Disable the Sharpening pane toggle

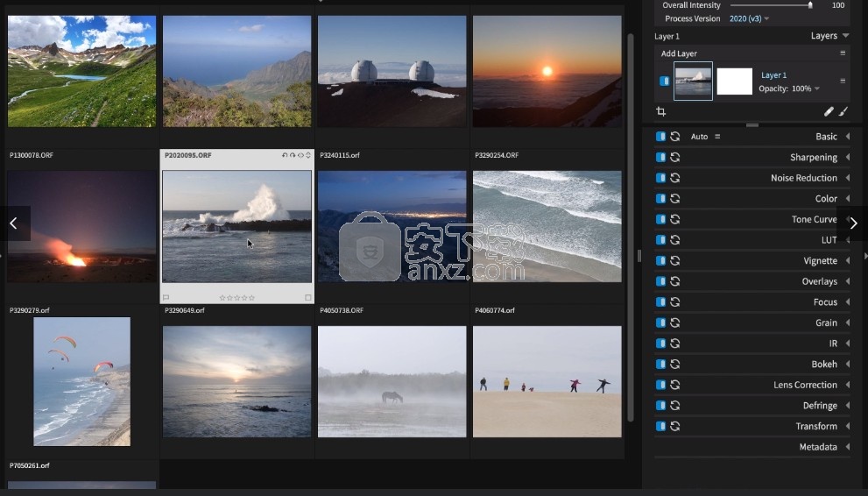660,157
